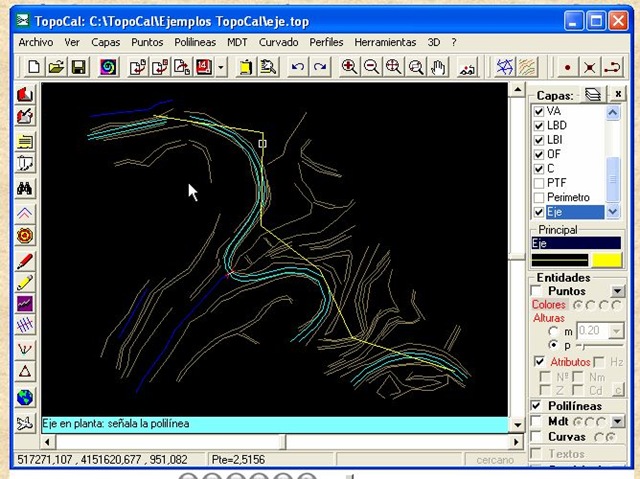Screen dimensions: 640x479
Task: Click the horizontal scrollbar right arrow
Action: [x=516, y=442]
